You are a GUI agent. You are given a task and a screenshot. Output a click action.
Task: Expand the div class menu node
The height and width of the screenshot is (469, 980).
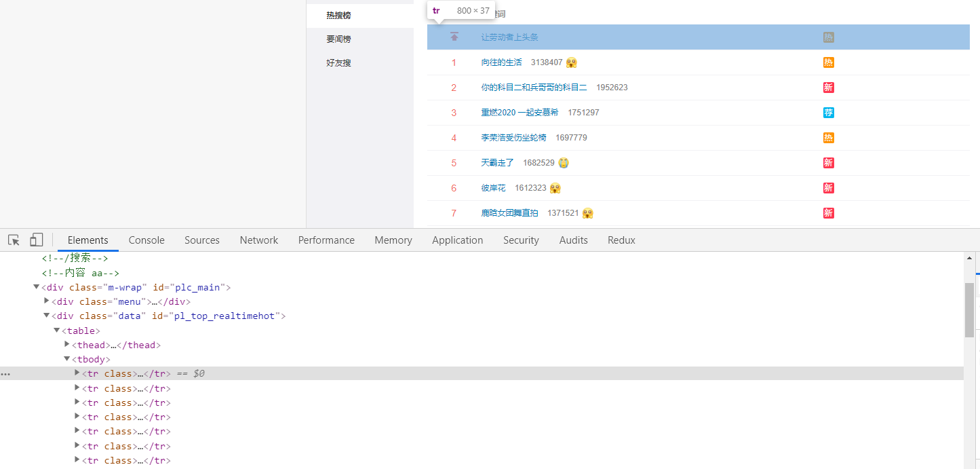(47, 301)
